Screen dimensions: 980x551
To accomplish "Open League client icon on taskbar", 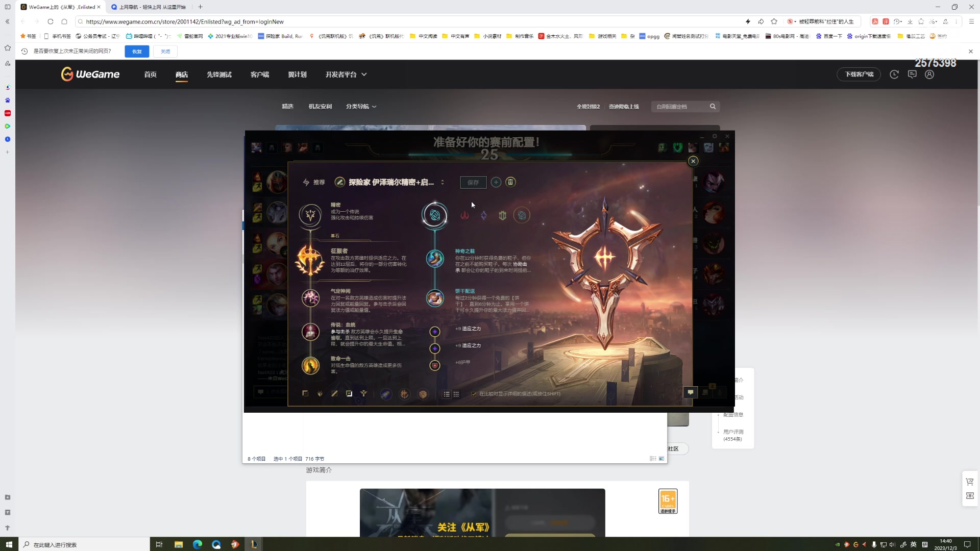I will click(x=254, y=544).
